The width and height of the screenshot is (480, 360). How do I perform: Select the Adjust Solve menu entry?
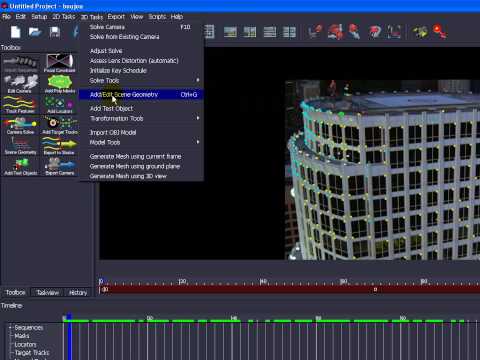(x=141, y=51)
